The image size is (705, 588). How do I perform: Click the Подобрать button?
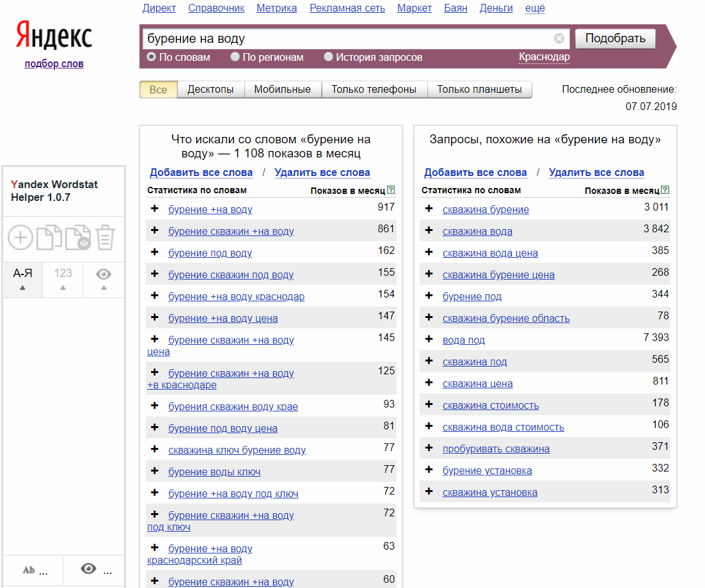[615, 38]
